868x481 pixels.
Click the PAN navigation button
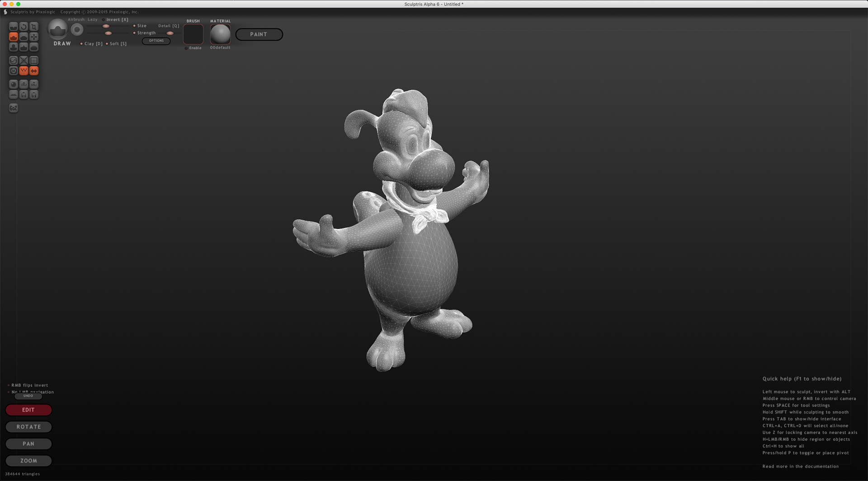coord(28,444)
